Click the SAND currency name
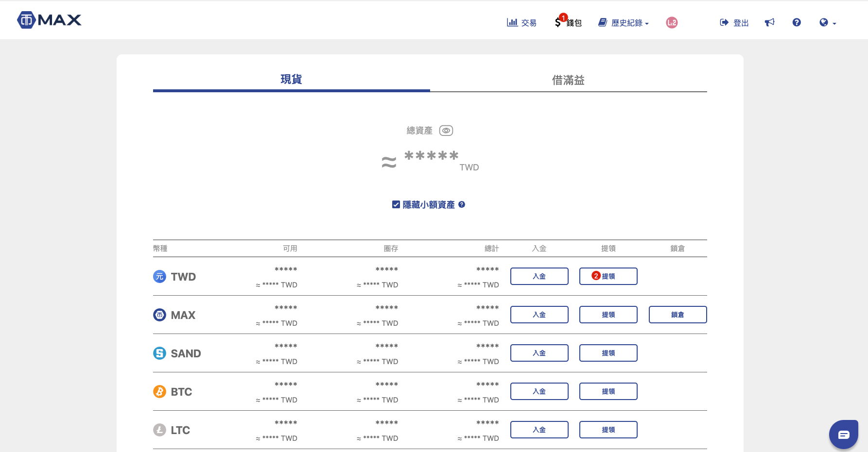The height and width of the screenshot is (452, 868). coord(186,353)
